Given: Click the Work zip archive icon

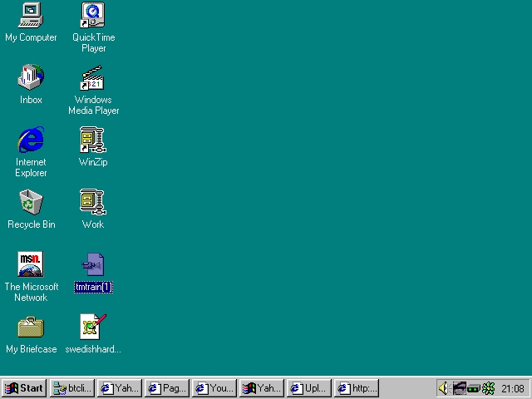Looking at the screenshot, I should pyautogui.click(x=93, y=203).
